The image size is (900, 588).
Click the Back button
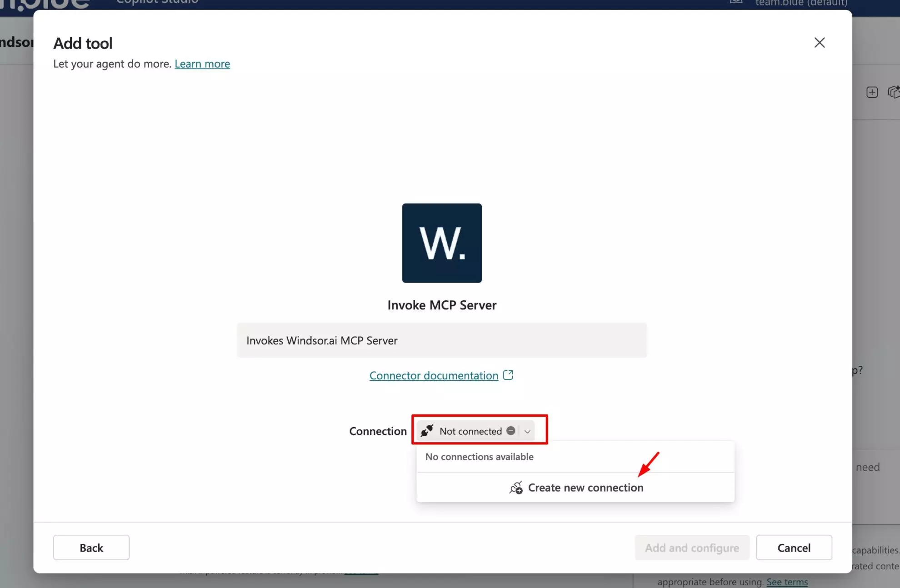tap(91, 548)
